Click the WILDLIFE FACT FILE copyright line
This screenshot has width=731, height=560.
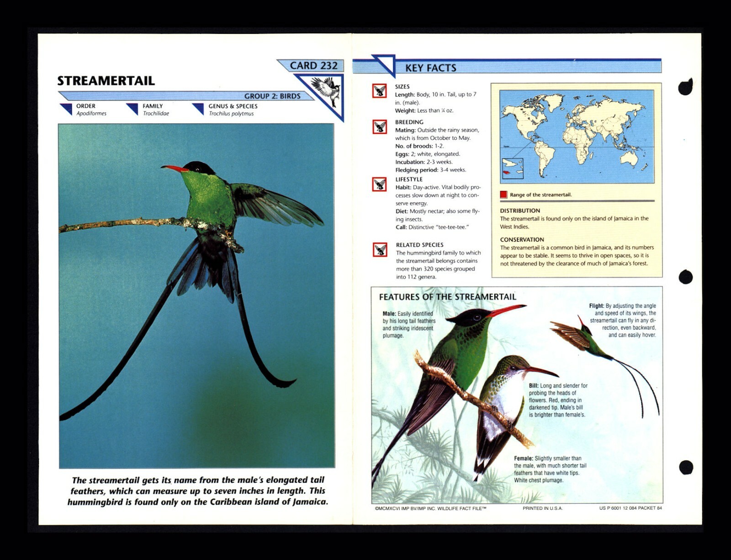[430, 508]
